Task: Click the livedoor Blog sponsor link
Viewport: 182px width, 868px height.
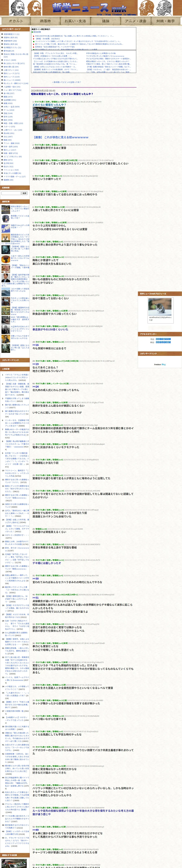Action: pos(160,364)
